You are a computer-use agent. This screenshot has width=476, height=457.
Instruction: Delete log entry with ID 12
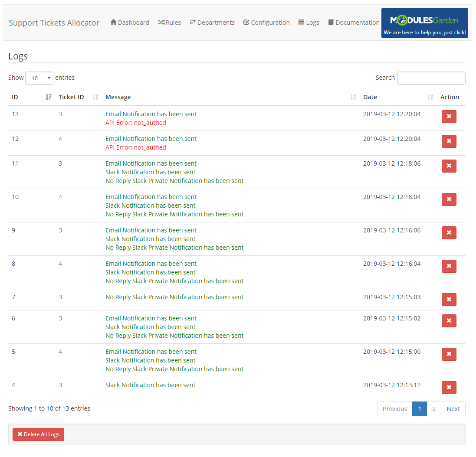[449, 141]
